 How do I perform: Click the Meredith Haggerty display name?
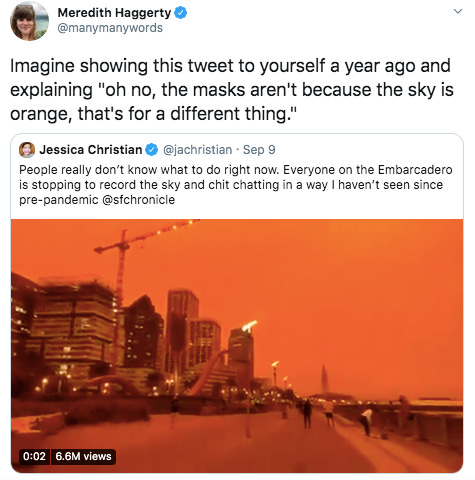pos(114,13)
